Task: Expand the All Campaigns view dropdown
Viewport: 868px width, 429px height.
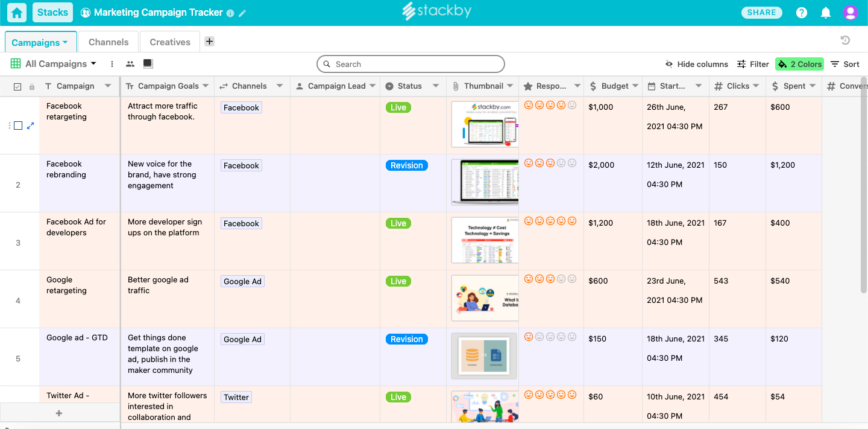Action: (93, 63)
